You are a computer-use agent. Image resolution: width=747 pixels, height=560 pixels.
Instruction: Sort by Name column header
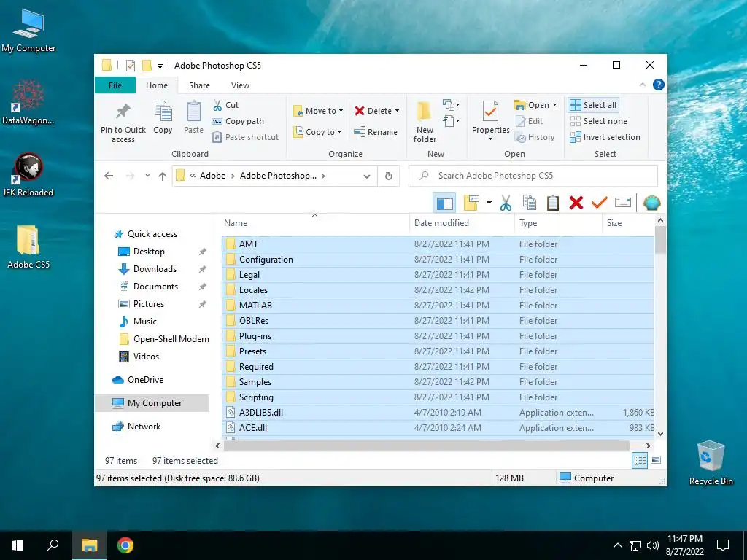pyautogui.click(x=315, y=223)
